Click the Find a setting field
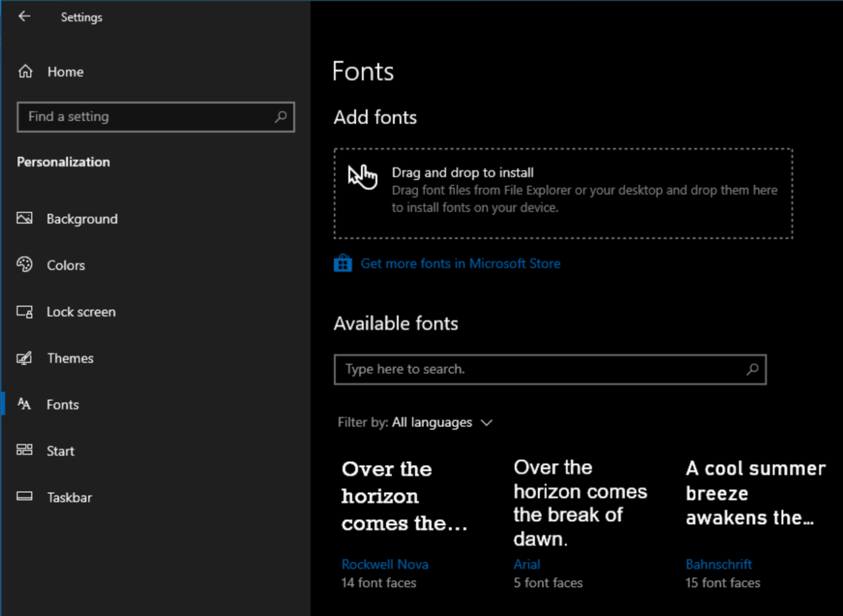This screenshot has height=616, width=843. (x=155, y=117)
